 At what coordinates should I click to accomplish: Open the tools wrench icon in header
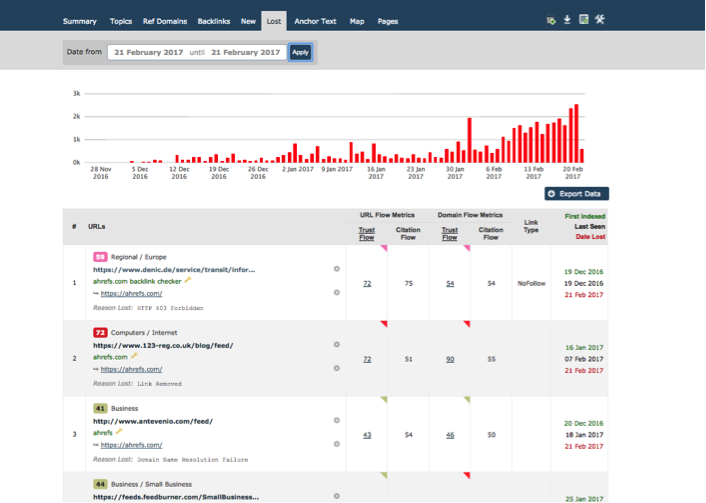click(x=599, y=19)
